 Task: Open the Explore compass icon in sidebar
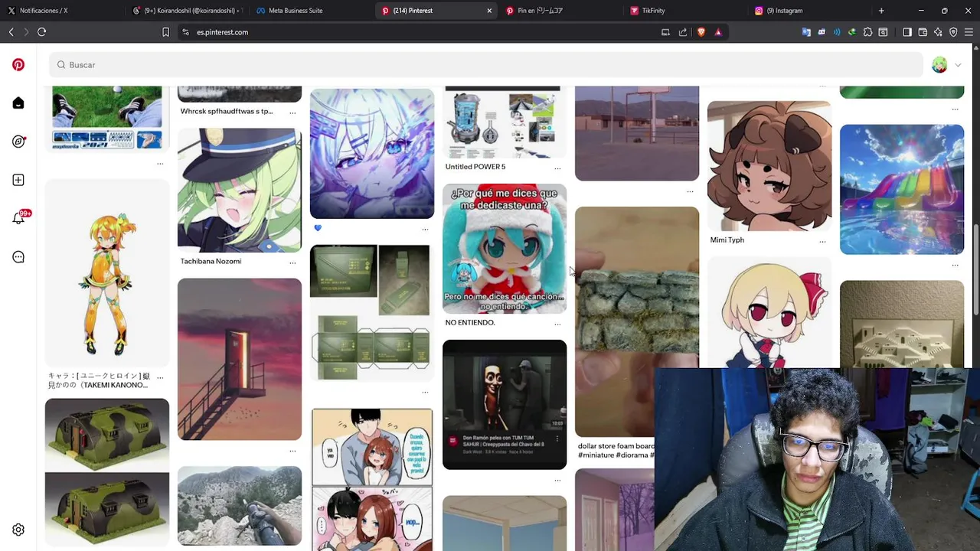pos(18,142)
